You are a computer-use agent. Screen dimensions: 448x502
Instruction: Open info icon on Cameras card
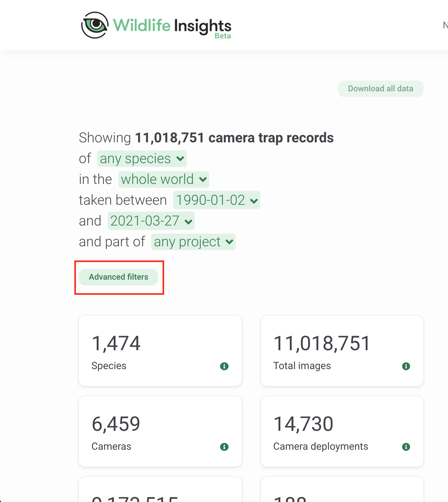[224, 447]
